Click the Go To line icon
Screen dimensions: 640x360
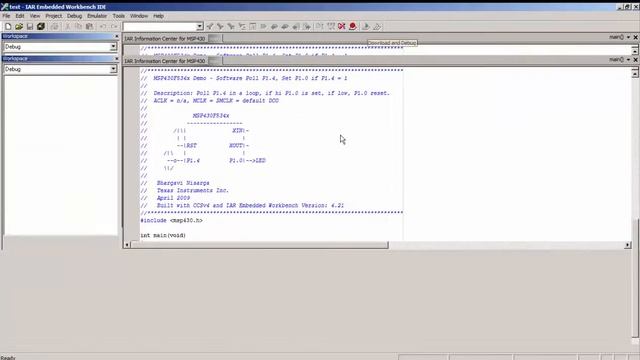click(x=253, y=27)
